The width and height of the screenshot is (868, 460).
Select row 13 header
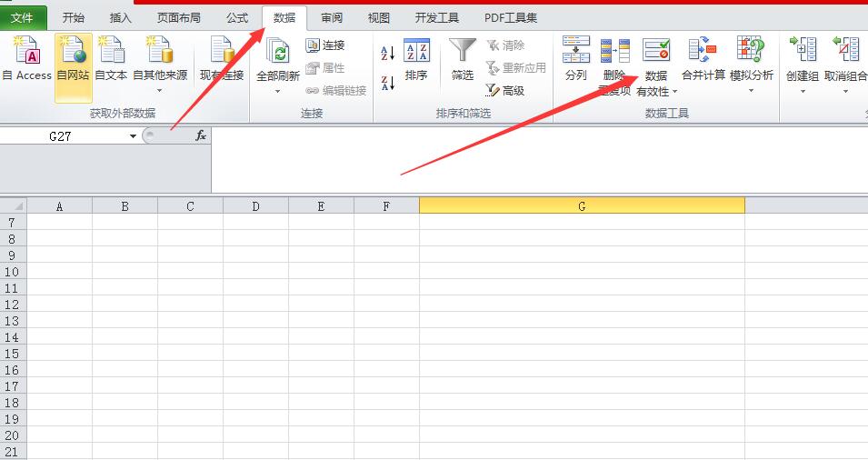point(13,321)
